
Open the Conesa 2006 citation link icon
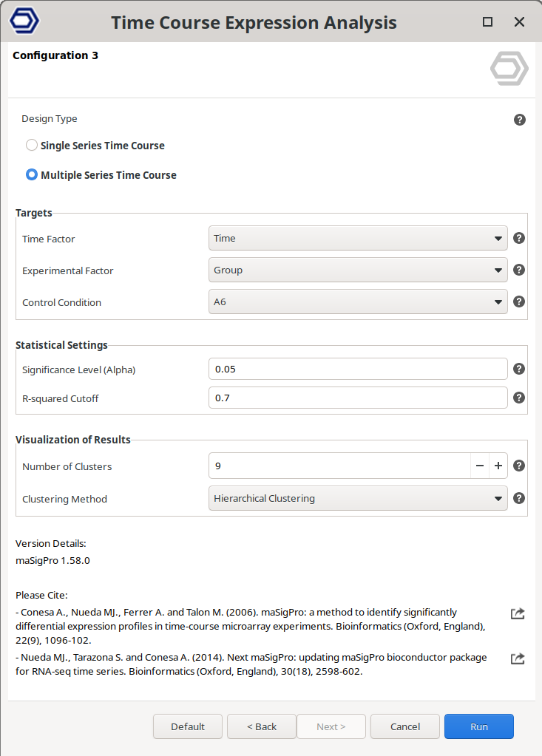(x=518, y=613)
